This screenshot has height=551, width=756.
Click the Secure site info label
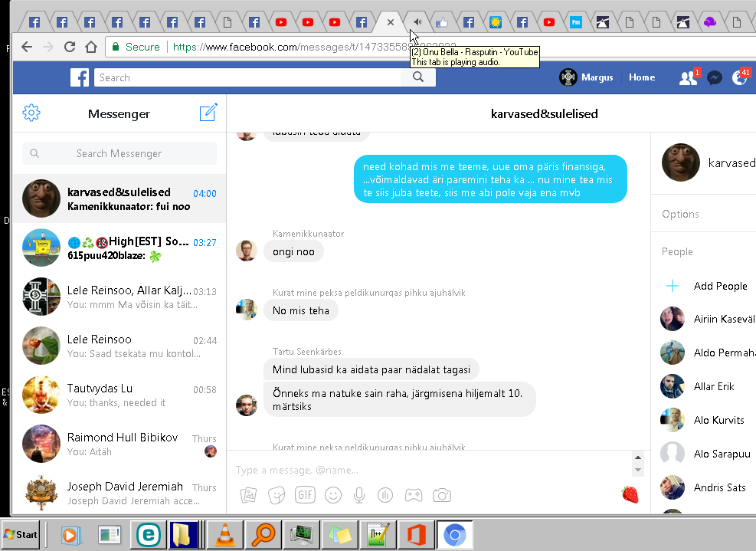(x=136, y=47)
